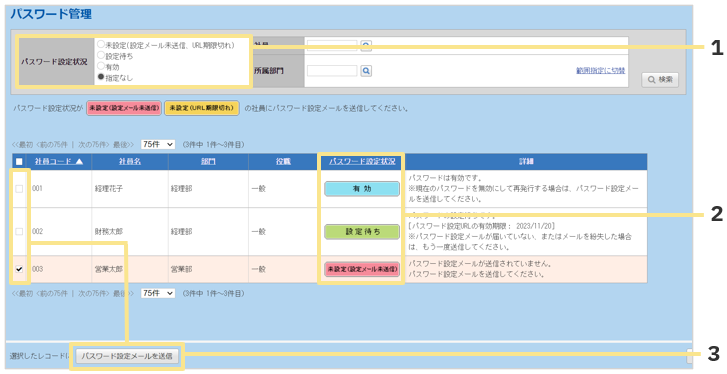Click the yellow 未設定(URL期限切れ) legend badge
The height and width of the screenshot is (374, 727).
pyautogui.click(x=202, y=108)
